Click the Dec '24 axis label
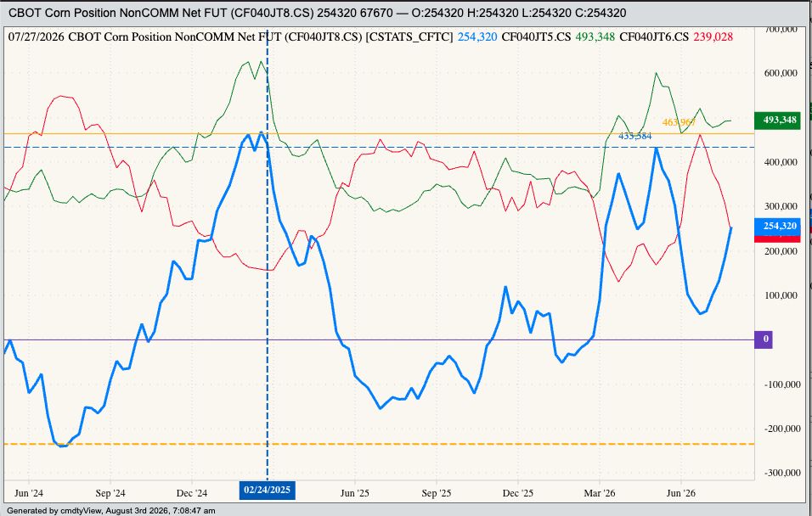The height and width of the screenshot is (516, 812). point(192,493)
